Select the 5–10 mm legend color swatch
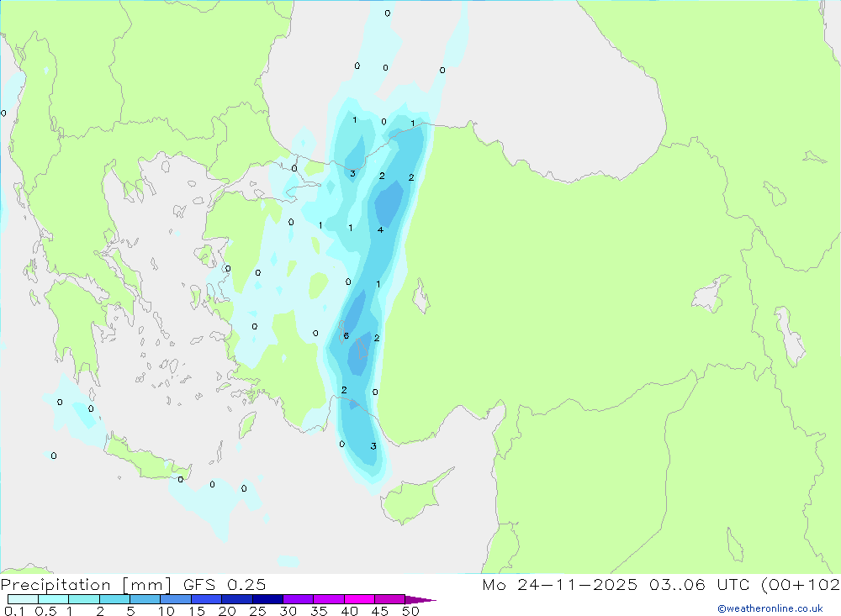841x616 pixels. click(x=145, y=599)
